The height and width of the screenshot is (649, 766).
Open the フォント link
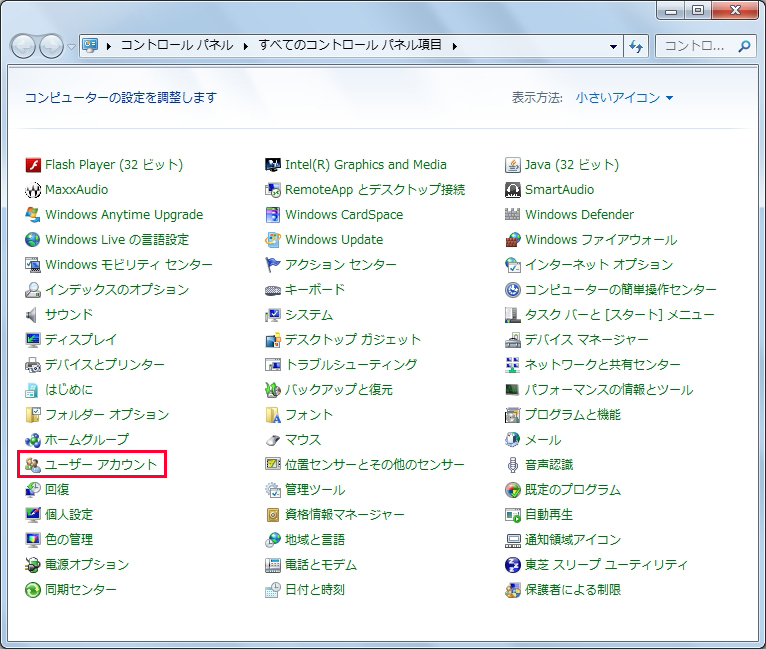click(309, 415)
